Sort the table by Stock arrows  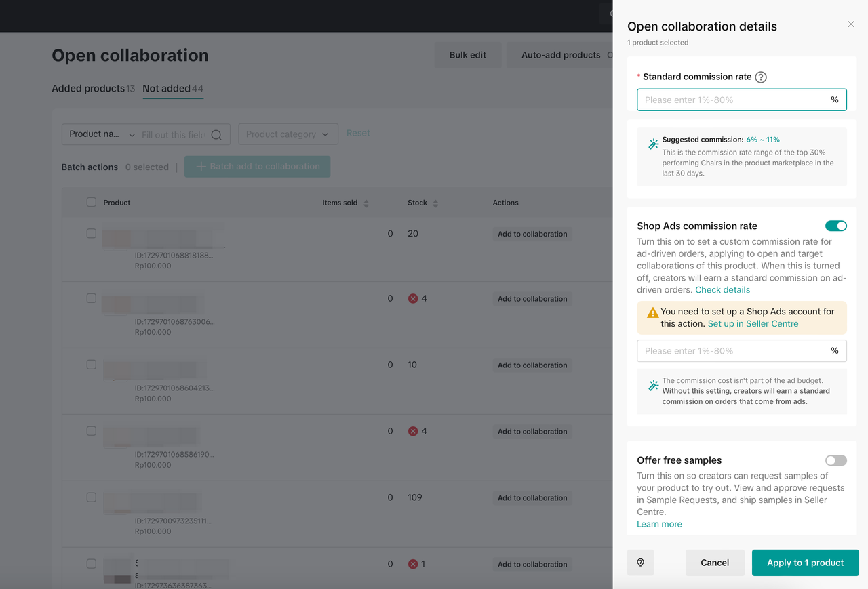tap(435, 203)
